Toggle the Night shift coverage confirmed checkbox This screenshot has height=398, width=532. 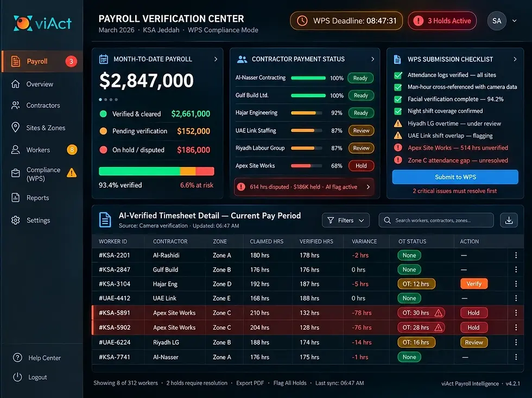click(398, 111)
